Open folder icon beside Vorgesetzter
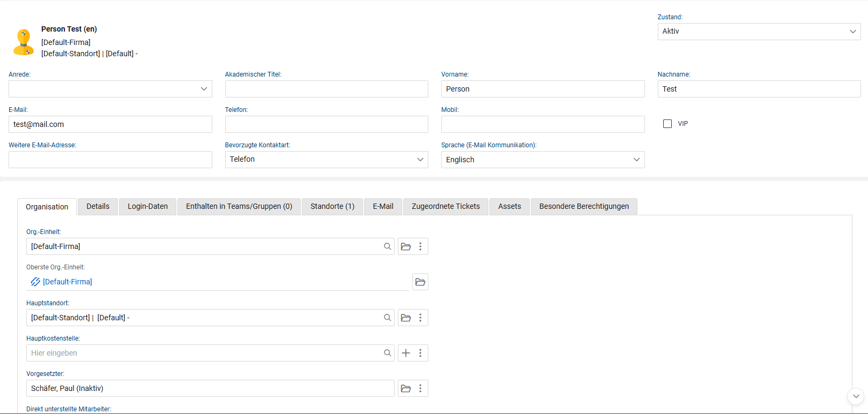868x414 pixels. [406, 388]
